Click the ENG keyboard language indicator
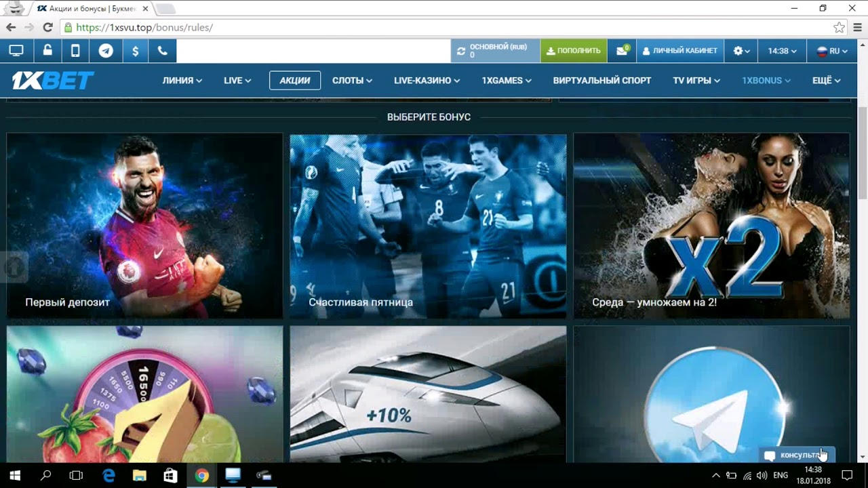The height and width of the screenshot is (488, 868). (x=781, y=476)
